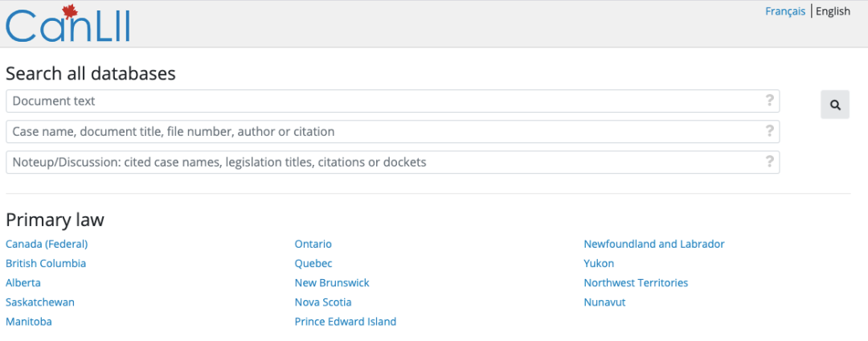Open the Prince Edward Island link
Viewport: 868px width, 341px height.
[346, 322]
